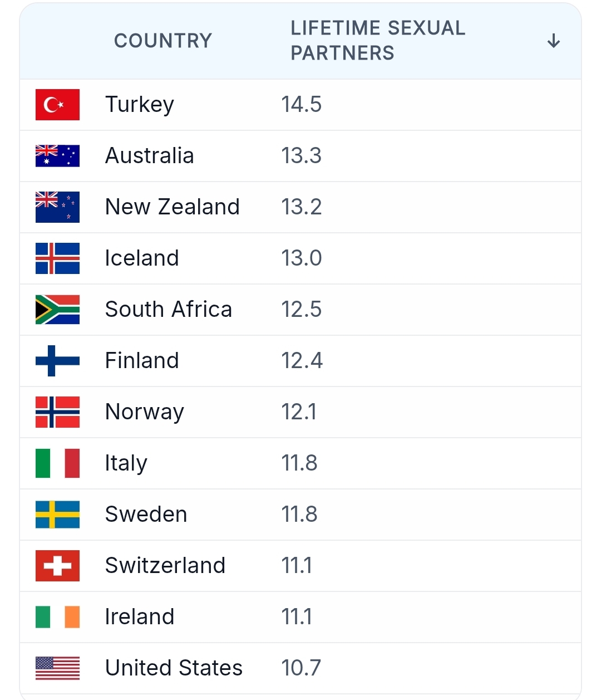Toggle the descending sort arrow

[x=553, y=41]
